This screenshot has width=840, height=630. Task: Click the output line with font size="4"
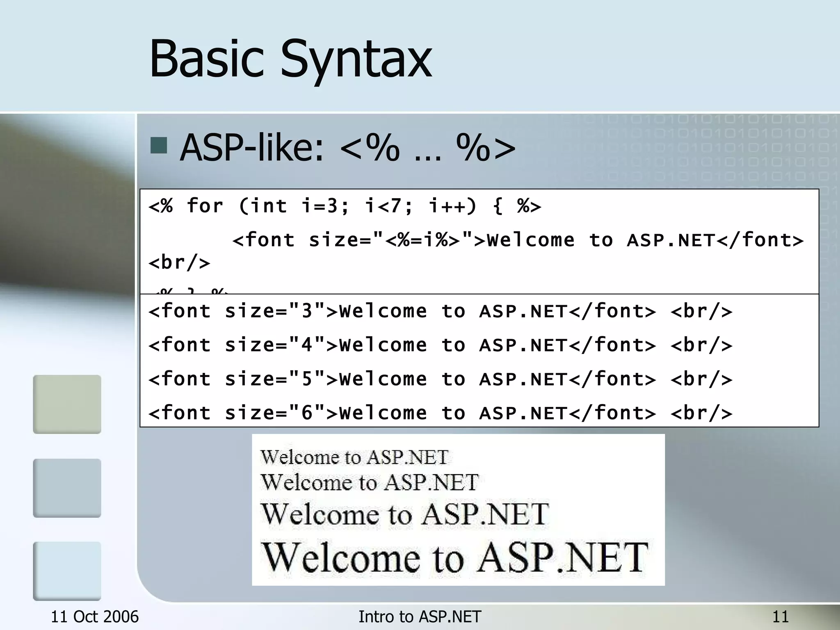(x=440, y=345)
